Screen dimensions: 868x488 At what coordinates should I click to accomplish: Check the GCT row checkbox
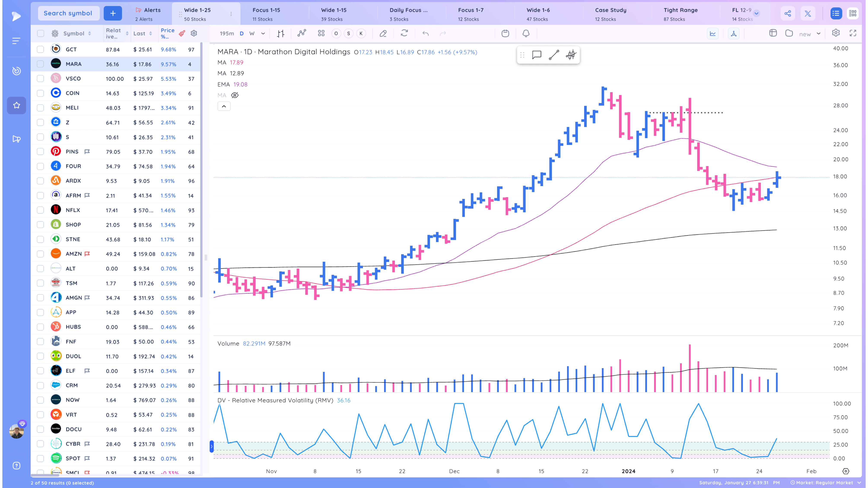[40, 49]
